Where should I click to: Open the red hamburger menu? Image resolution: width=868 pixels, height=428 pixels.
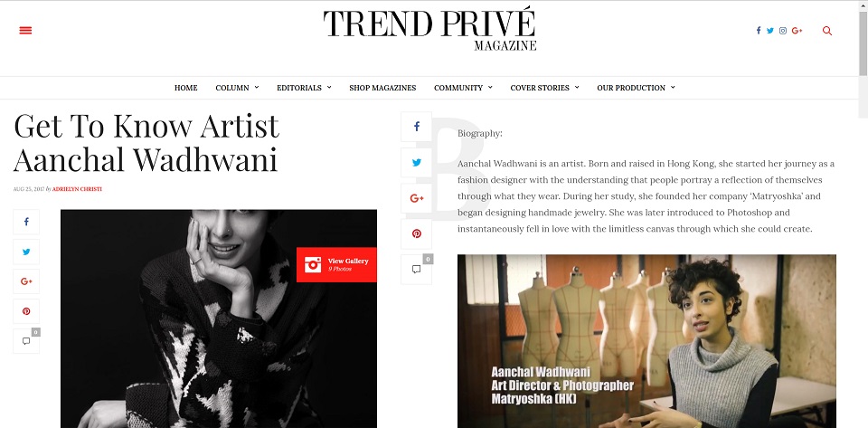pos(25,31)
